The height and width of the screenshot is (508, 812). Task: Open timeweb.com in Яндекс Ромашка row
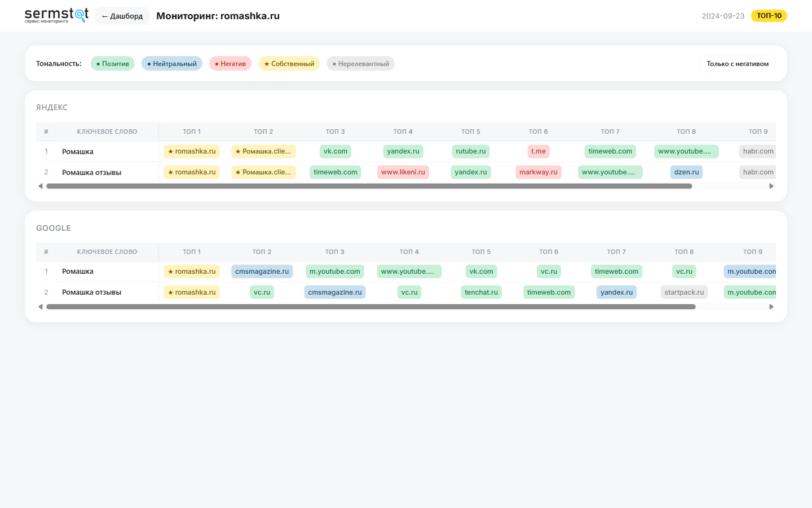pyautogui.click(x=610, y=151)
